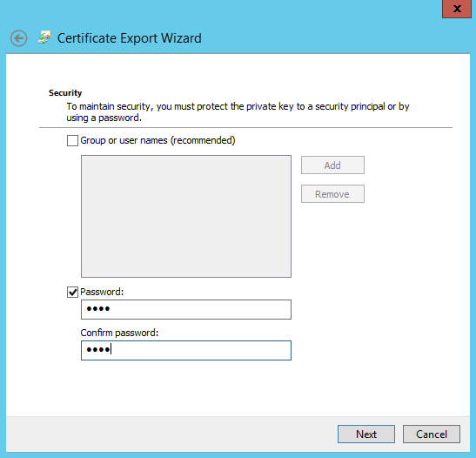Select the empty group or user names list
Screen dimensions: 476x458
pos(186,216)
